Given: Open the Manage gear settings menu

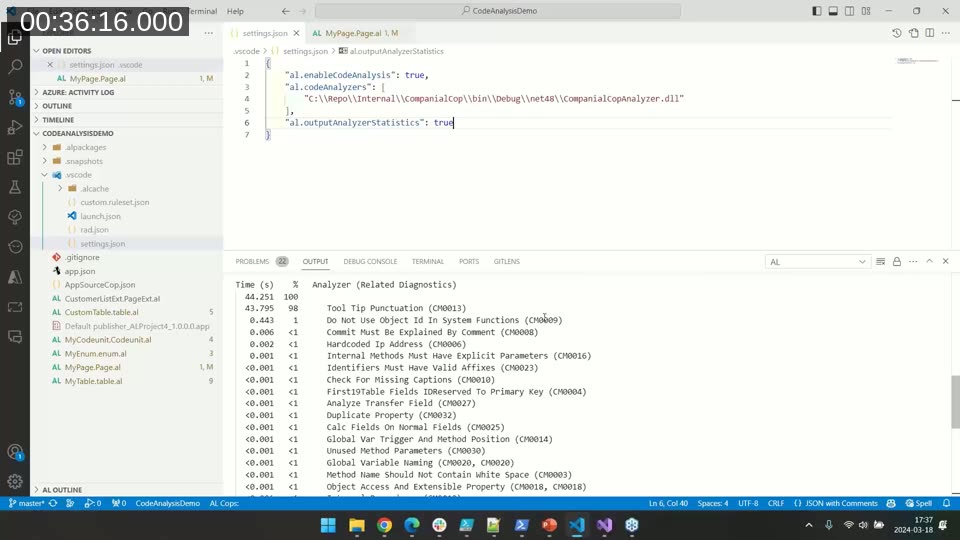Looking at the screenshot, I should coord(15,482).
